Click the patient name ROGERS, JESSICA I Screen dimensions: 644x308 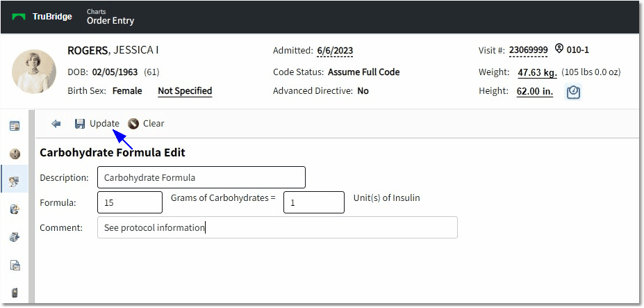(x=113, y=50)
